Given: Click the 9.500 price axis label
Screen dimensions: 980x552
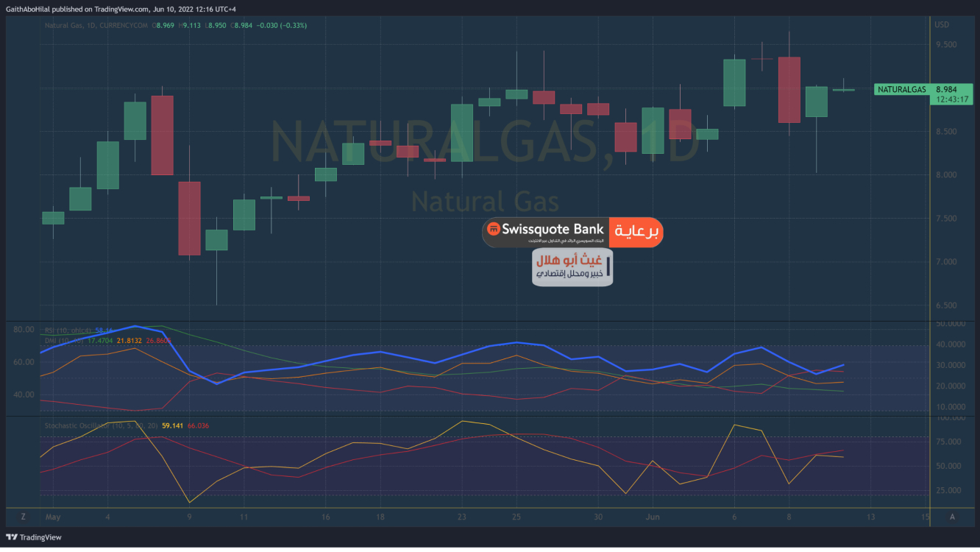Looking at the screenshot, I should coord(945,45).
